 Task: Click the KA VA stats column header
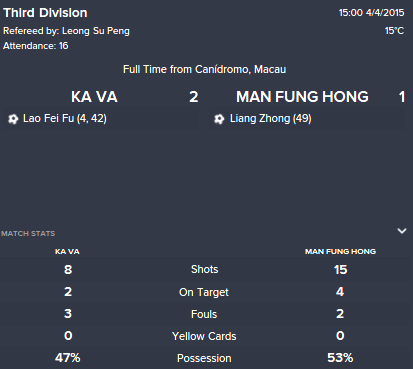(x=67, y=252)
